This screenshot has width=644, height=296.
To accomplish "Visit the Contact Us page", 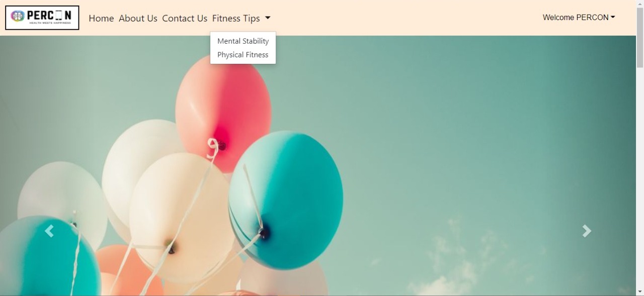I will (185, 18).
